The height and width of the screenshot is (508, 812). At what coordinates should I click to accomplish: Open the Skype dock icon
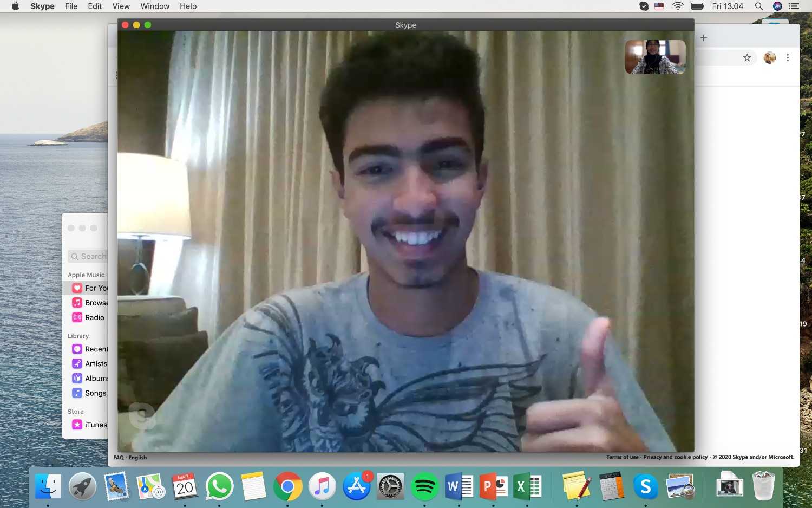pyautogui.click(x=645, y=487)
